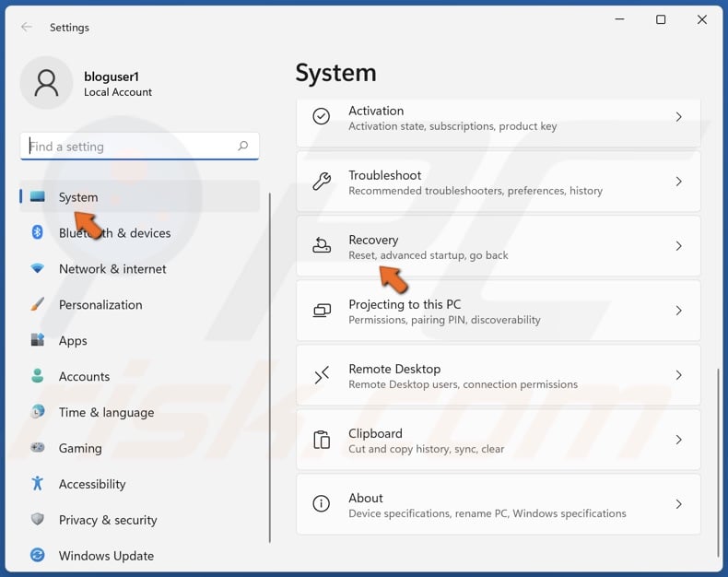Click the bloguser1 profile avatar
The width and height of the screenshot is (728, 577).
point(46,83)
